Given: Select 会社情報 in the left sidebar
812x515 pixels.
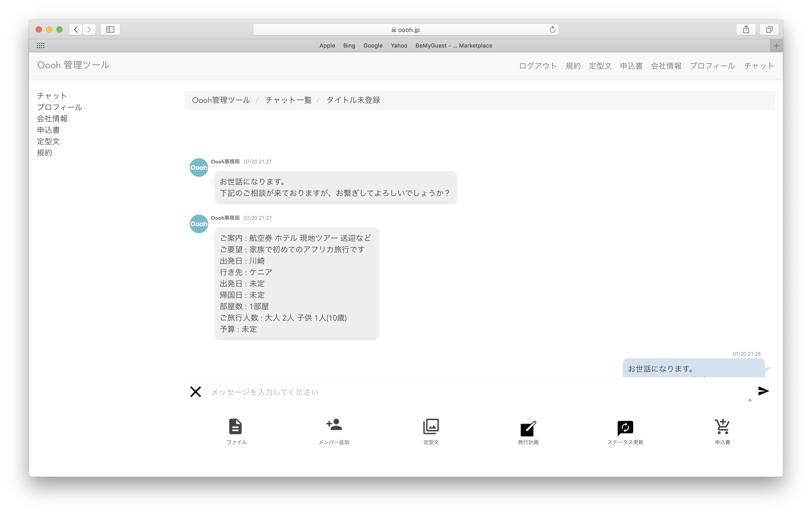Looking at the screenshot, I should click(52, 119).
